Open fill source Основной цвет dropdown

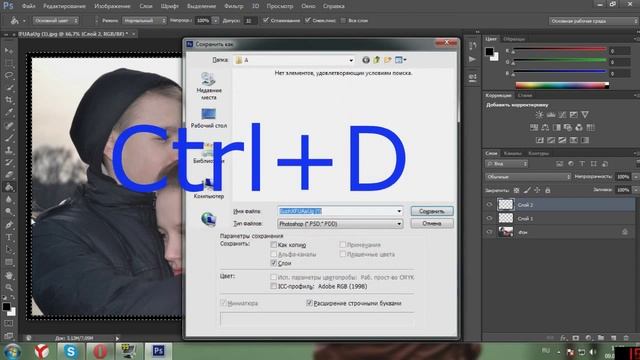point(56,20)
